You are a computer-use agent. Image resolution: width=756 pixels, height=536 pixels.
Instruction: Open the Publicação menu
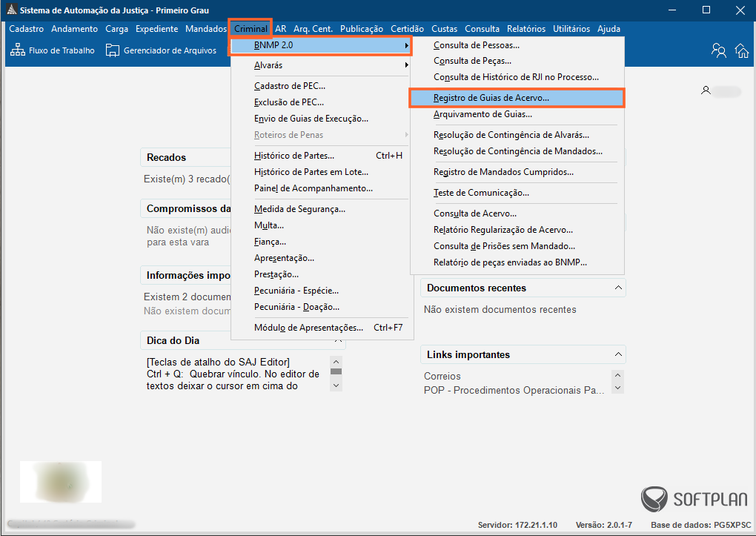[362, 29]
